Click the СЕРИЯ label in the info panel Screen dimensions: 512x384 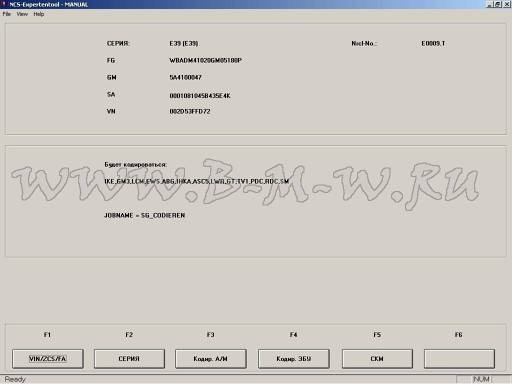click(x=118, y=43)
